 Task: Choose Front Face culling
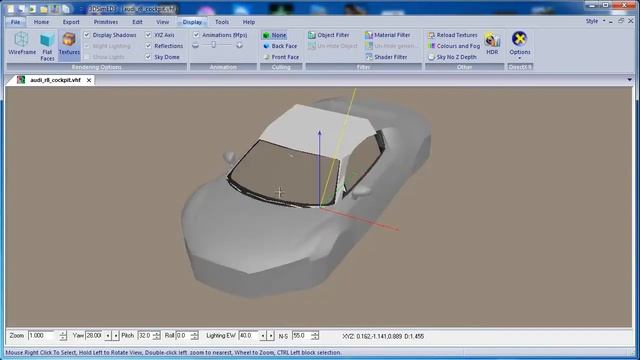tap(281, 57)
